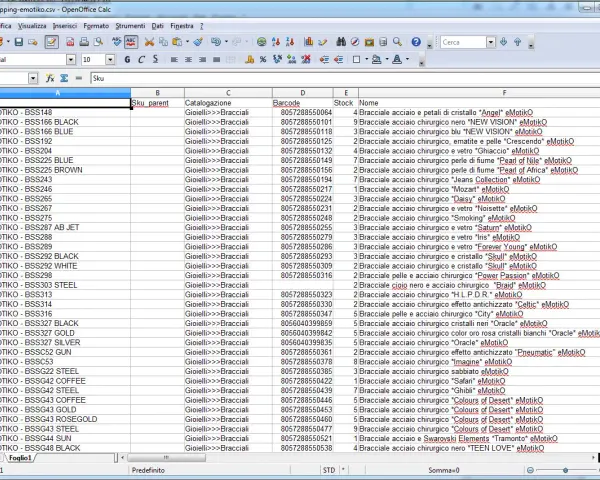Toggle AutoSpellcheck button
Viewport: 600px width, 480px height.
click(131, 42)
